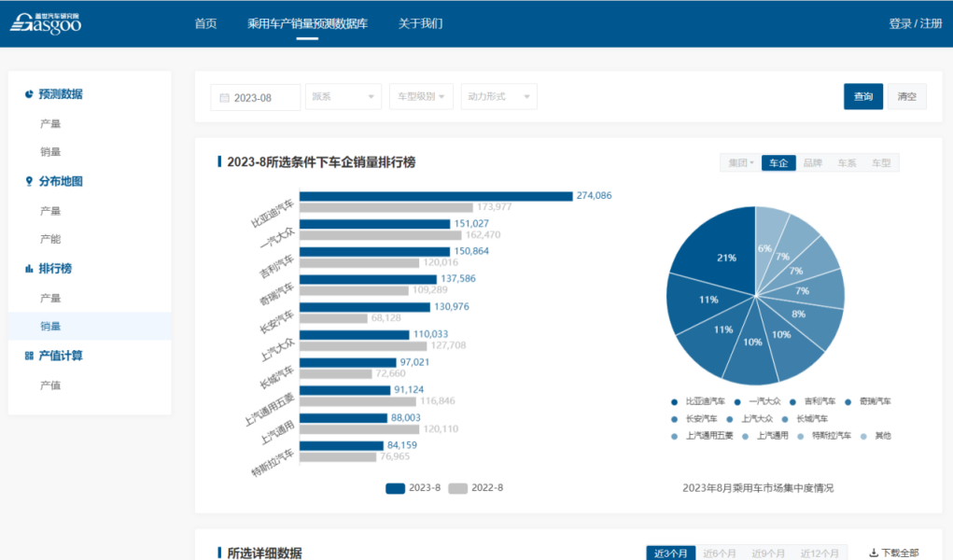This screenshot has height=560, width=953.
Task: Click 产值计算 section heading
Action: point(61,356)
